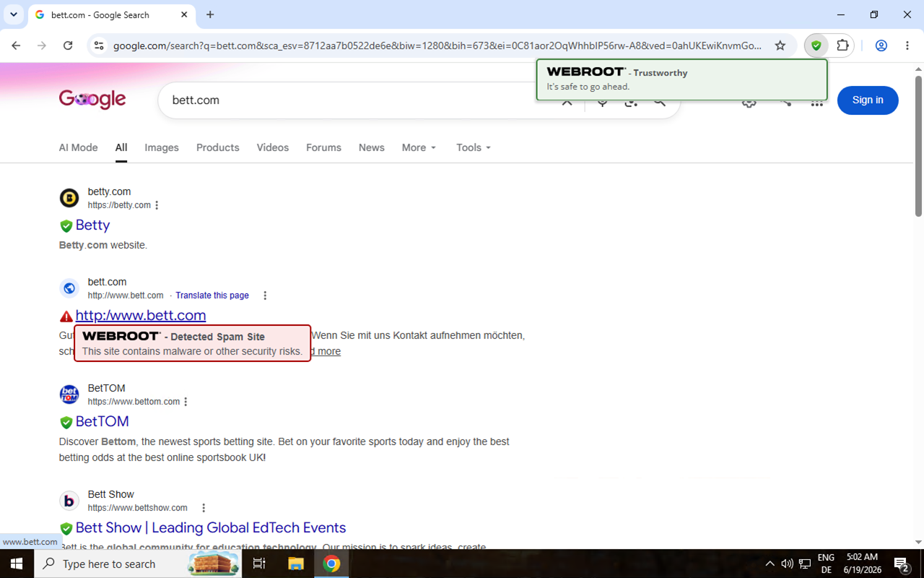Switch to News results
The width and height of the screenshot is (924, 578).
click(372, 147)
